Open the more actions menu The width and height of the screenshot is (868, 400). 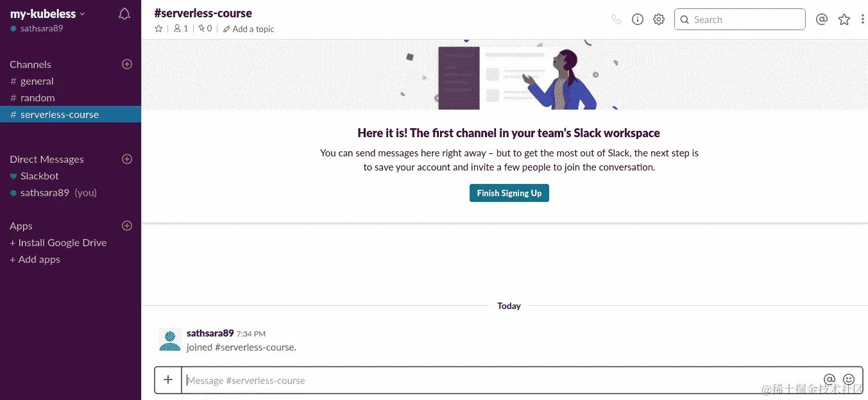pyautogui.click(x=863, y=19)
